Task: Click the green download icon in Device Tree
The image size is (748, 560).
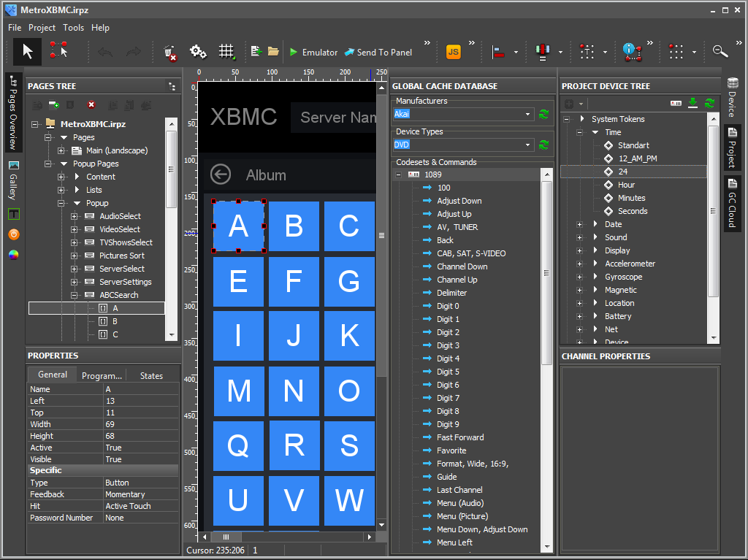Action: (693, 104)
